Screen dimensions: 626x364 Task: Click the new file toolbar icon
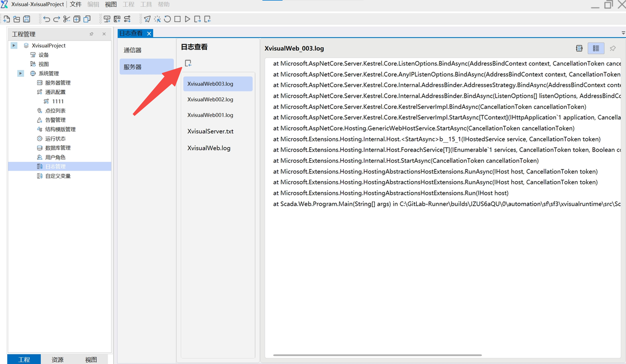tap(6, 19)
